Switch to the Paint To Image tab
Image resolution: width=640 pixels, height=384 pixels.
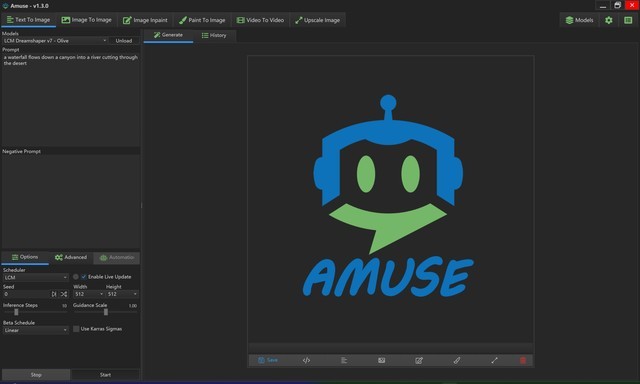pyautogui.click(x=202, y=20)
